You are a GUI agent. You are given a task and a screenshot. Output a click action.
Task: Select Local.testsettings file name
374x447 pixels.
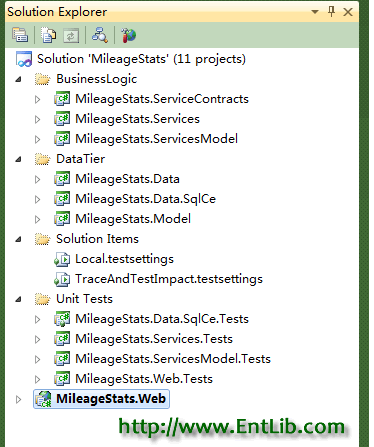[124, 259]
